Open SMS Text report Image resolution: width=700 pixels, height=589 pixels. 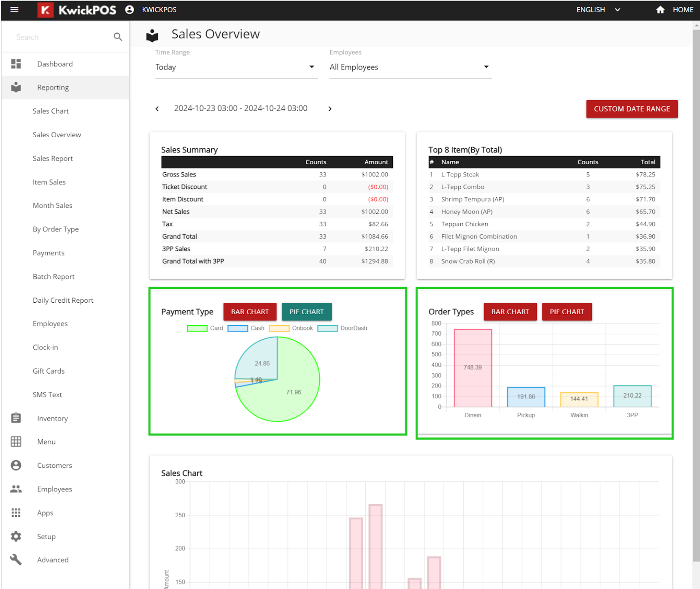pos(47,395)
